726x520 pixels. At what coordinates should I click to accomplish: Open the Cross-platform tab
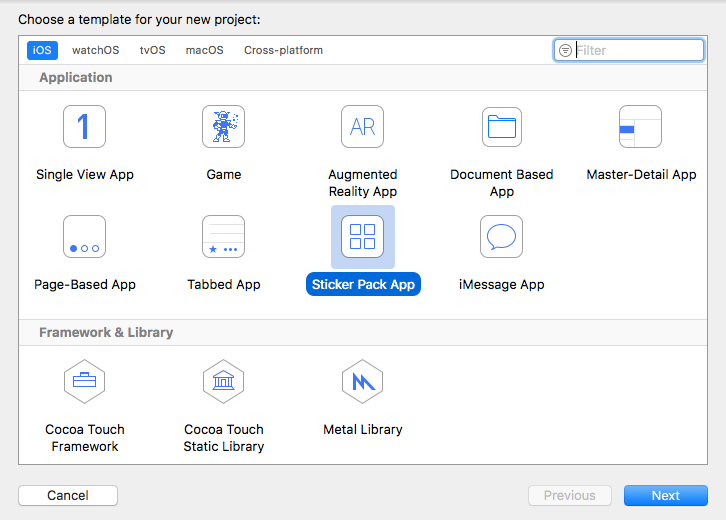[x=283, y=50]
